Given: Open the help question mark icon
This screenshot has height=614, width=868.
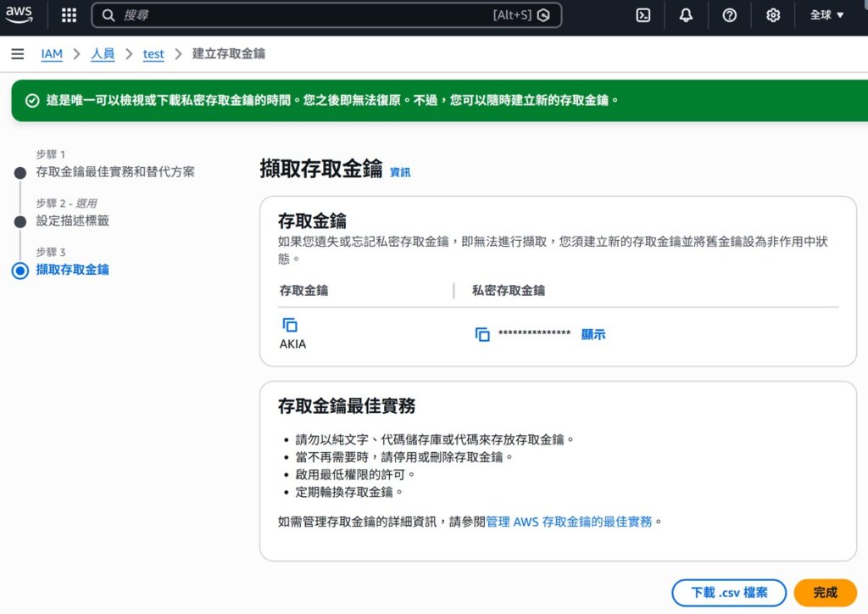Looking at the screenshot, I should coord(729,15).
